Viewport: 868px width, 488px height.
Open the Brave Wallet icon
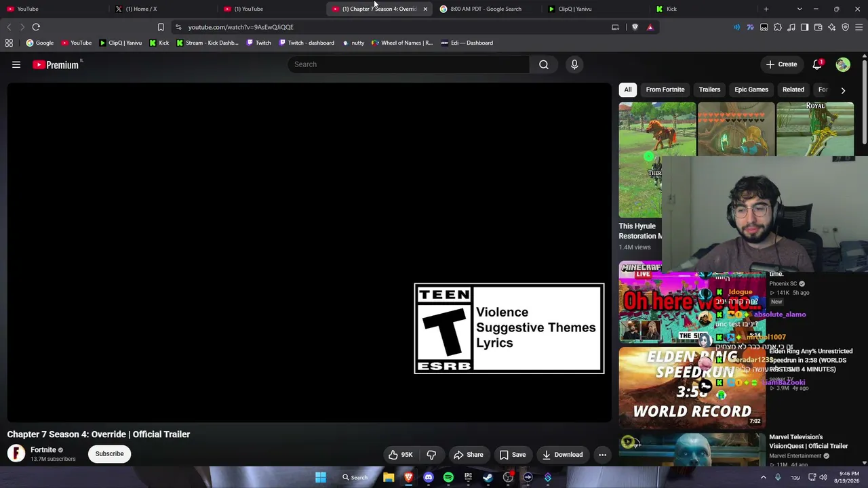click(818, 27)
